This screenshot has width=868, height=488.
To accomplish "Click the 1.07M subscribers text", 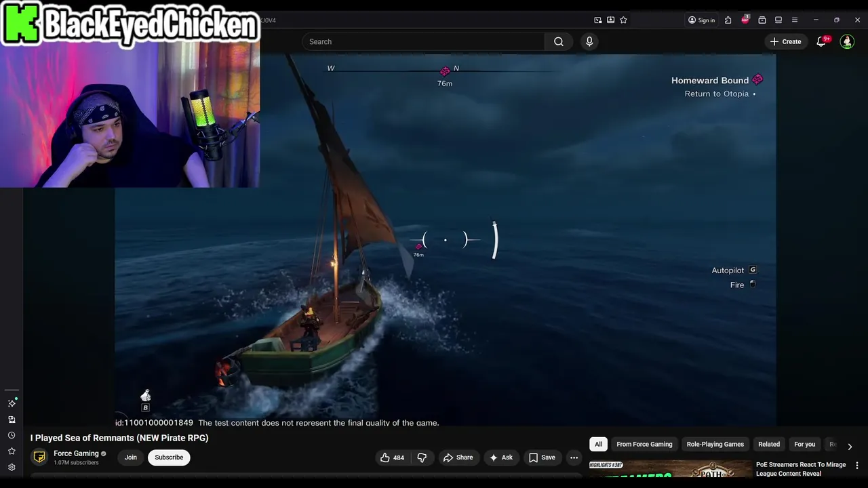I will pos(76,463).
